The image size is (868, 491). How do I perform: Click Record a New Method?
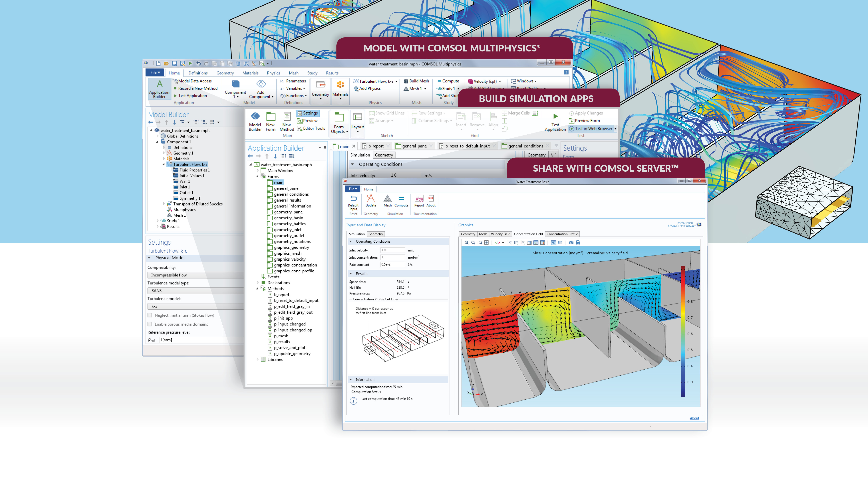196,88
